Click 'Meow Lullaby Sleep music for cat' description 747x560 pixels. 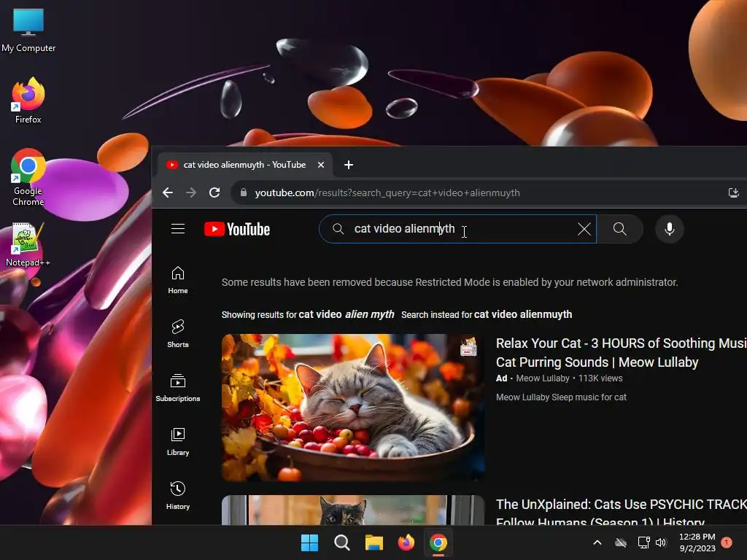pyautogui.click(x=561, y=397)
